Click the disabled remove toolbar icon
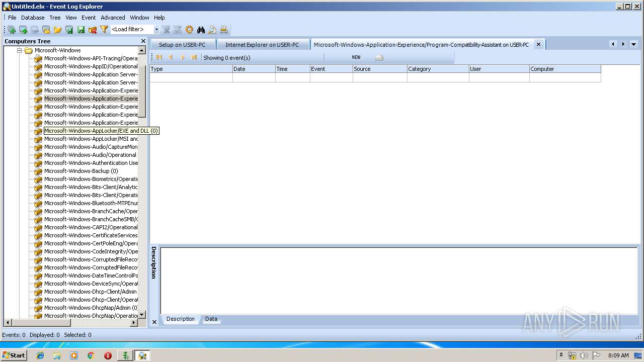The image size is (644, 362). click(x=35, y=30)
